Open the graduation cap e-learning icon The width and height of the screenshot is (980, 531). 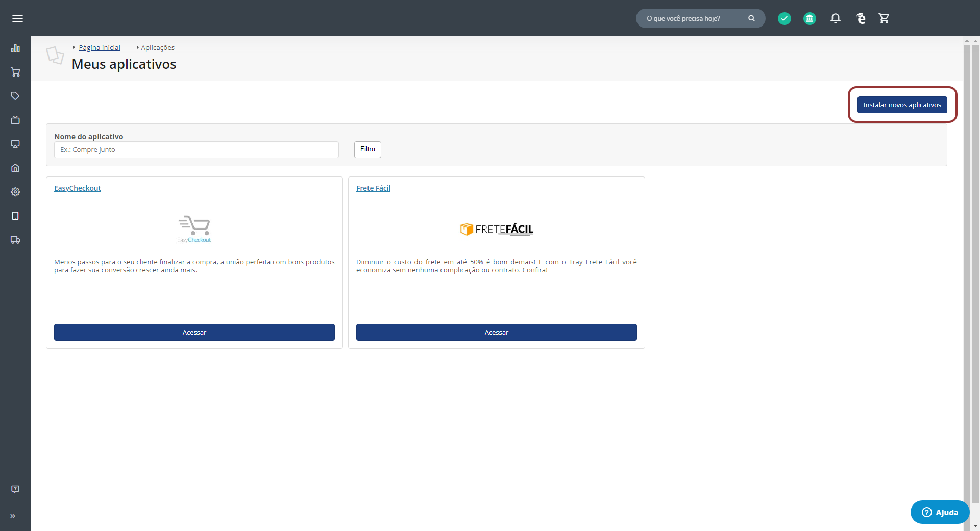point(861,18)
